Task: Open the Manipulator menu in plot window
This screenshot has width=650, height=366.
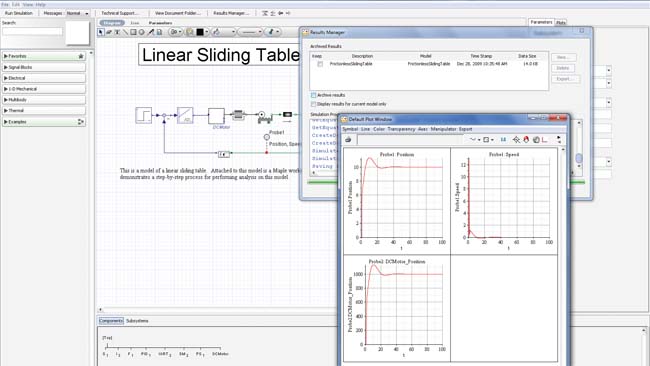Action: (443, 129)
